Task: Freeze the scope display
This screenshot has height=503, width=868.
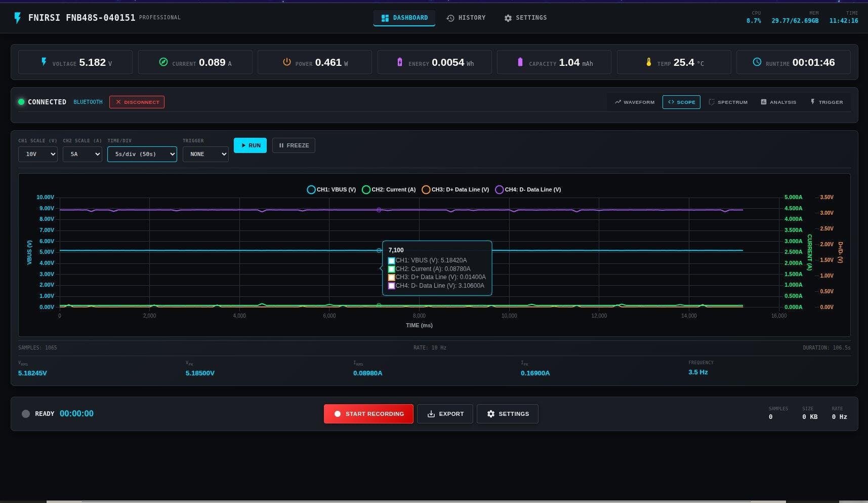Action: tap(294, 145)
